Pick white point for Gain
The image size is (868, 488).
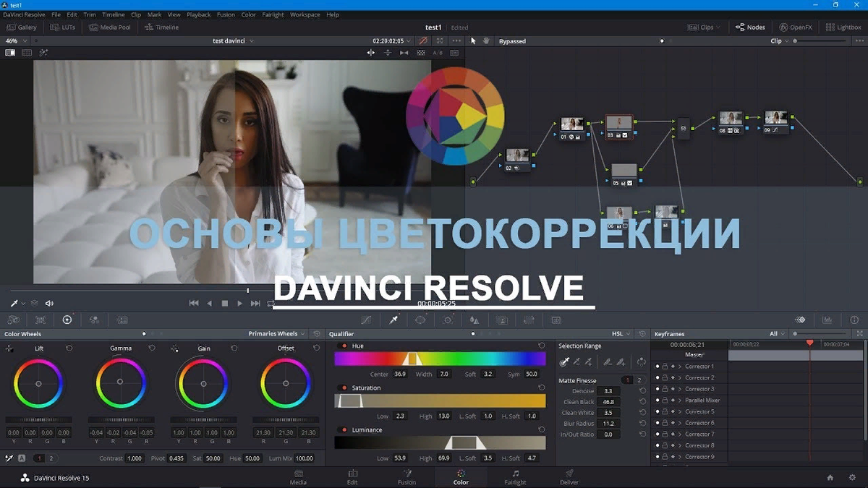[174, 348]
